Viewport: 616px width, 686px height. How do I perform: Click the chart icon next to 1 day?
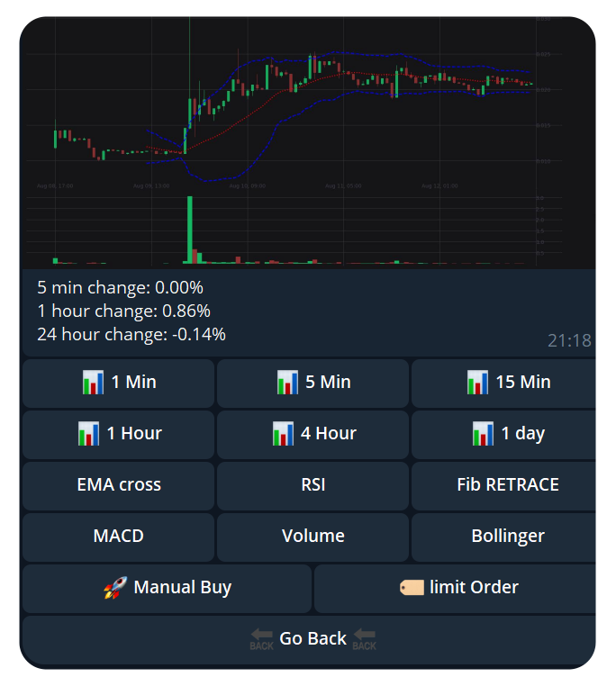(x=483, y=434)
